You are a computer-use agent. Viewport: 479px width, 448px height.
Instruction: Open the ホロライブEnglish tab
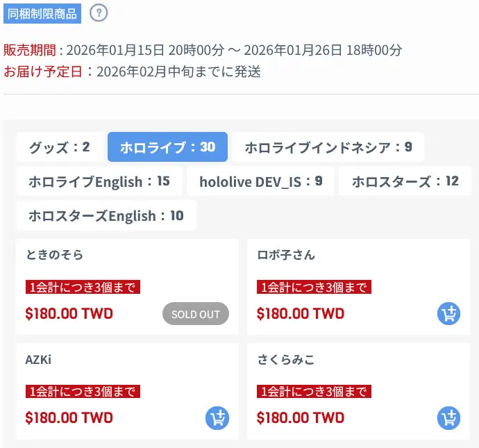click(x=99, y=181)
